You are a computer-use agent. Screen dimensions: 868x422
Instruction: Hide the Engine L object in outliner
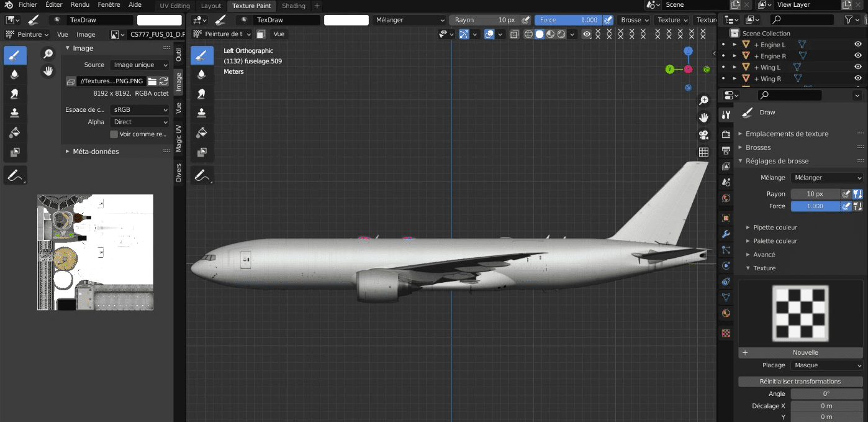tap(857, 45)
